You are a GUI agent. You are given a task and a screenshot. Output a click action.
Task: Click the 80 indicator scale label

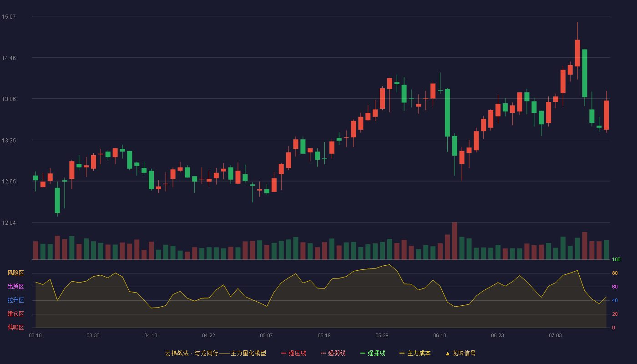click(615, 273)
